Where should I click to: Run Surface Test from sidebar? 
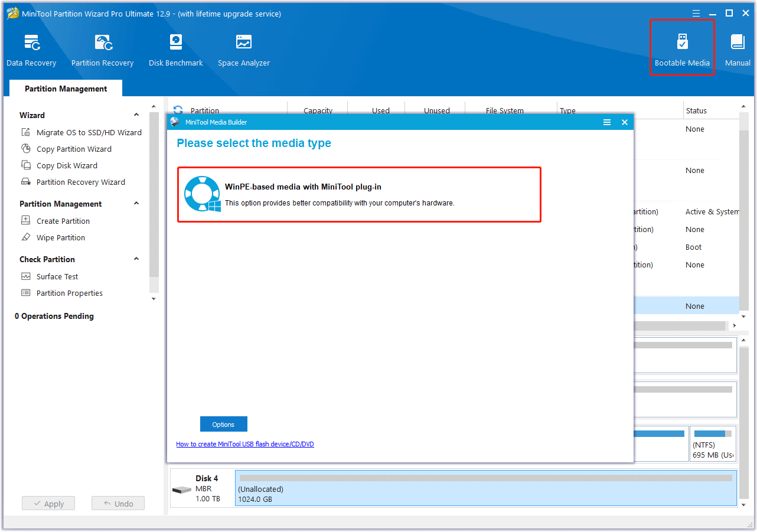[x=50, y=276]
